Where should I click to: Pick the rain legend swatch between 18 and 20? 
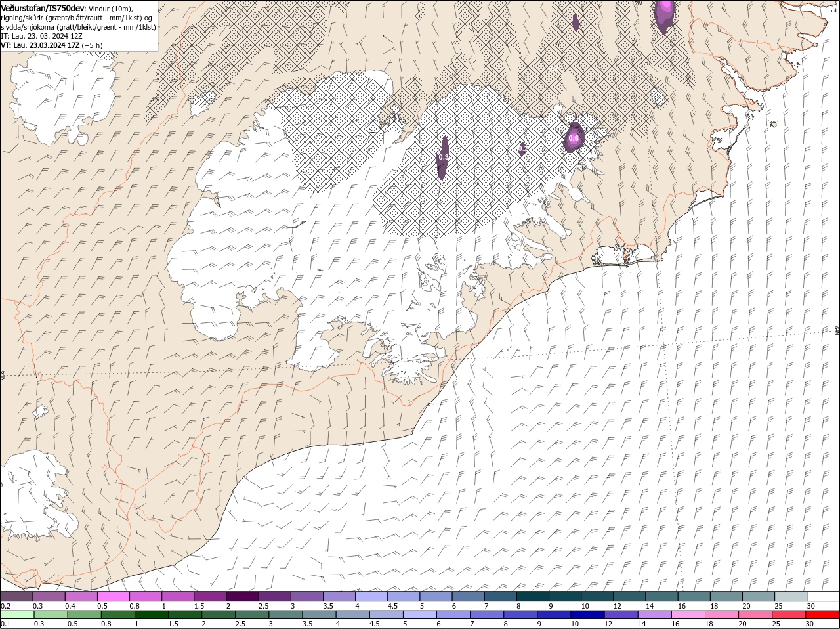[x=721, y=615]
